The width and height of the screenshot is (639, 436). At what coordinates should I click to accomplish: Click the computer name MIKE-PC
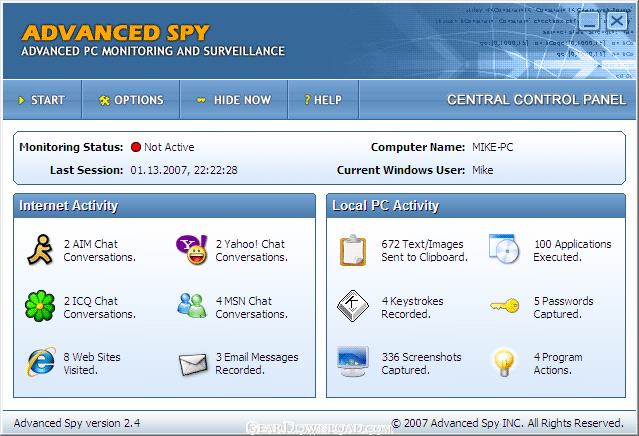[493, 147]
